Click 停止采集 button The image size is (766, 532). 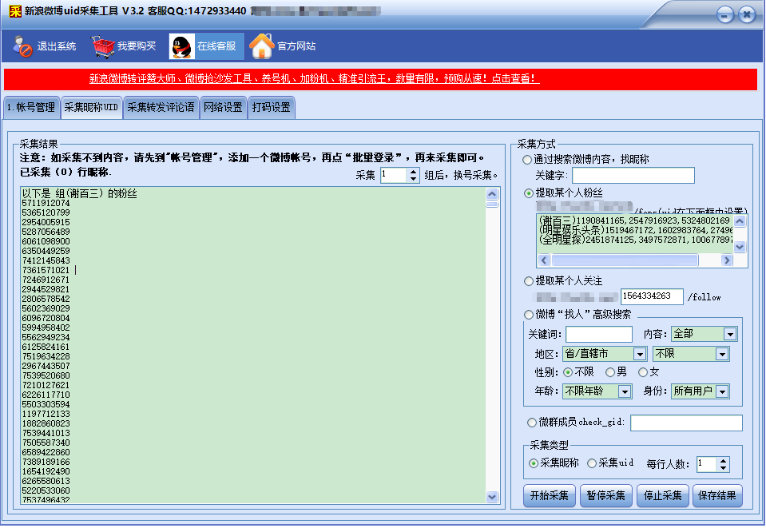pyautogui.click(x=662, y=496)
